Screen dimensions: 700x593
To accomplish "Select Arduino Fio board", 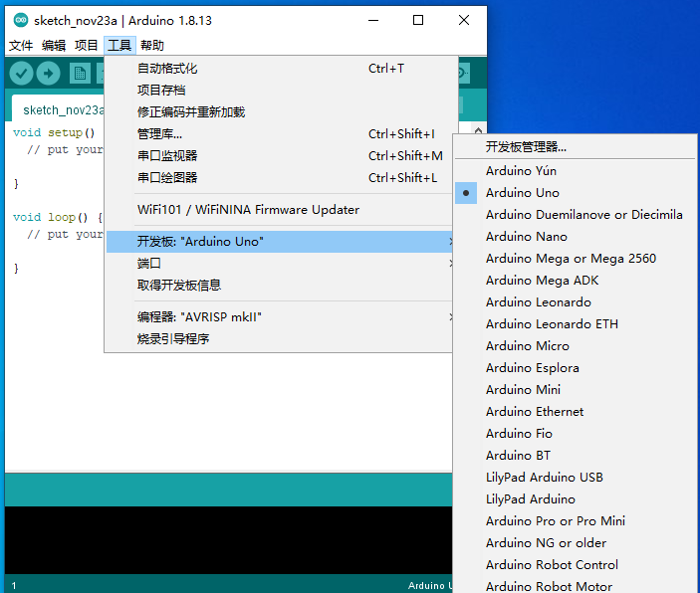I will coord(575,433).
